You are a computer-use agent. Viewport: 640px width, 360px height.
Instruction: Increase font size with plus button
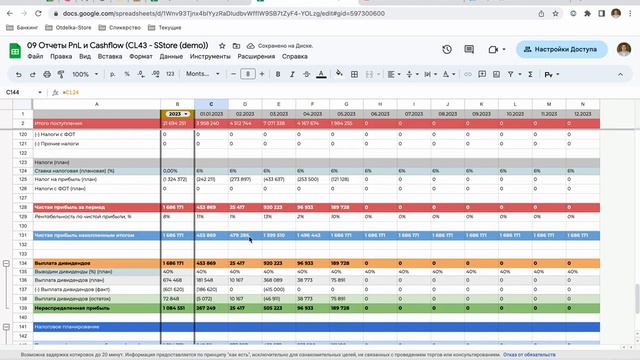(x=262, y=74)
